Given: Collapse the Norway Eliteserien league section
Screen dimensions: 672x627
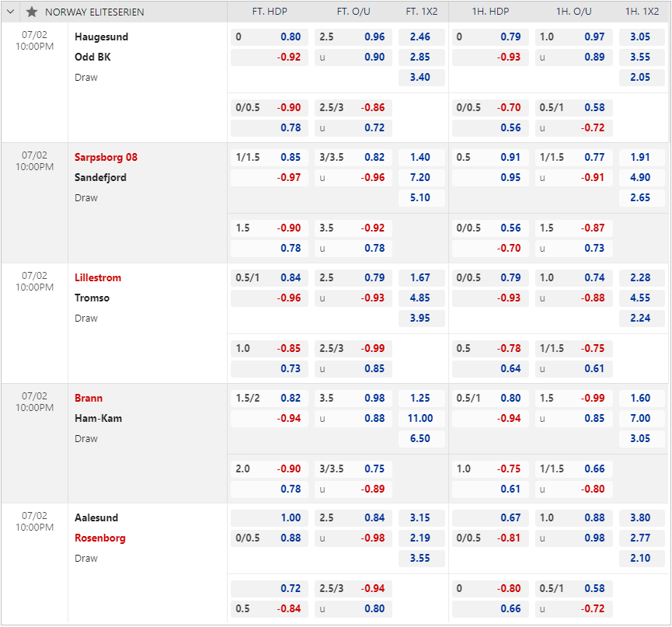Looking at the screenshot, I should [11, 12].
